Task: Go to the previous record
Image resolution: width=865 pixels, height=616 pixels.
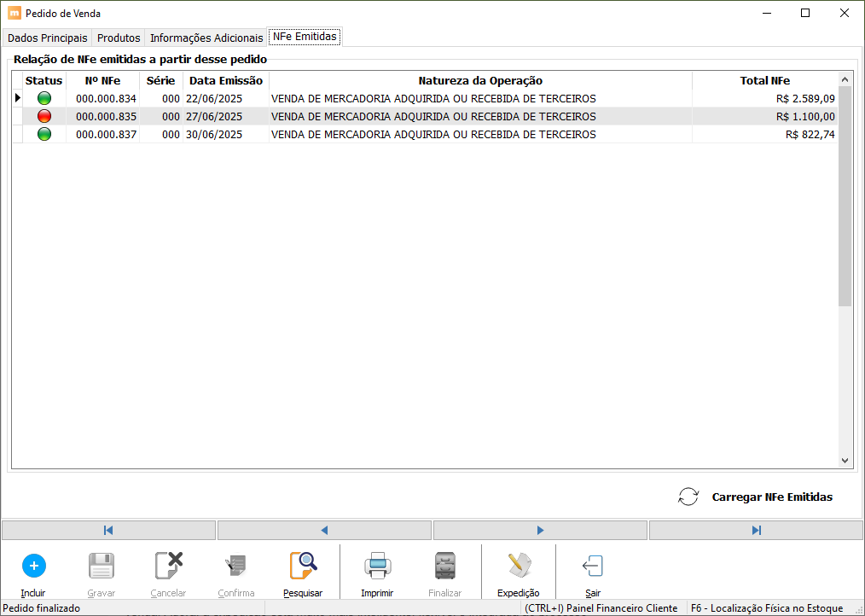Action: click(x=324, y=530)
